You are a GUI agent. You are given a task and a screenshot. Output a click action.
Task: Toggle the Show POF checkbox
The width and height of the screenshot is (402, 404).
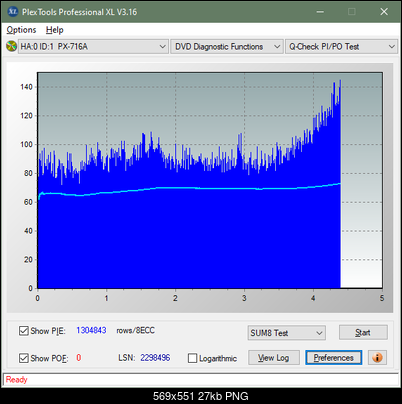[x=24, y=358]
